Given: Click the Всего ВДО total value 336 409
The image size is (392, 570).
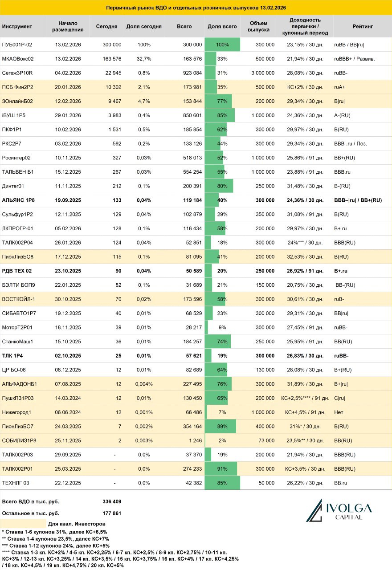Looking at the screenshot, I should point(112,501).
